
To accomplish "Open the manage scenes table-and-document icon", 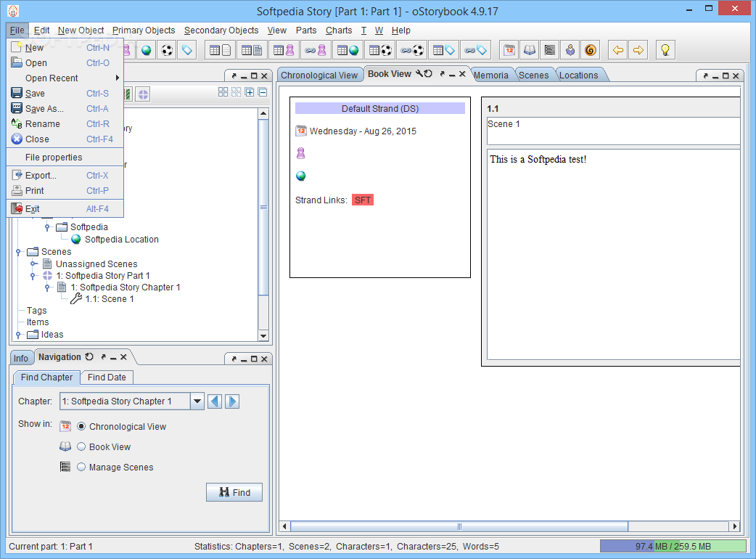I will (252, 50).
